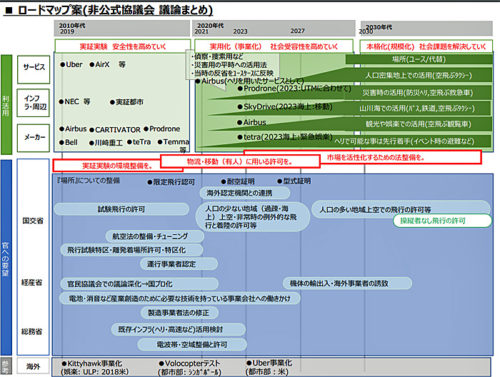Click the '観光や娯楽での活用(空飛ぶ観覧車)' banner
This screenshot has height=377, width=500.
(418, 124)
